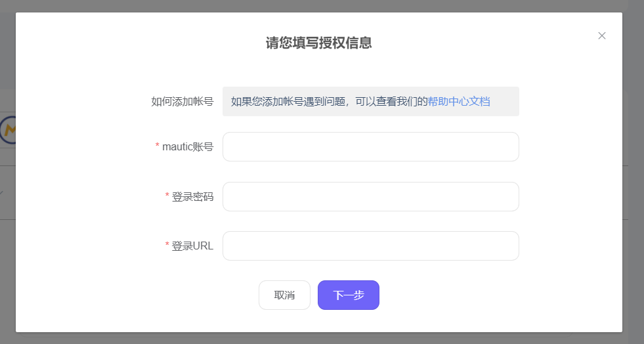This screenshot has height=344, width=644.
Task: Click the 如何添加帐号 label
Action: coord(182,101)
